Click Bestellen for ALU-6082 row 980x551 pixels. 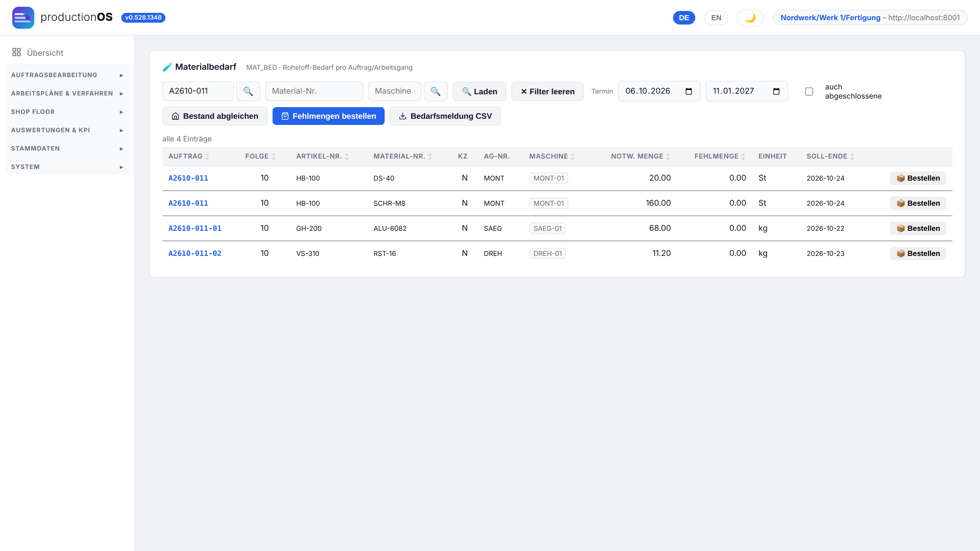click(x=918, y=228)
